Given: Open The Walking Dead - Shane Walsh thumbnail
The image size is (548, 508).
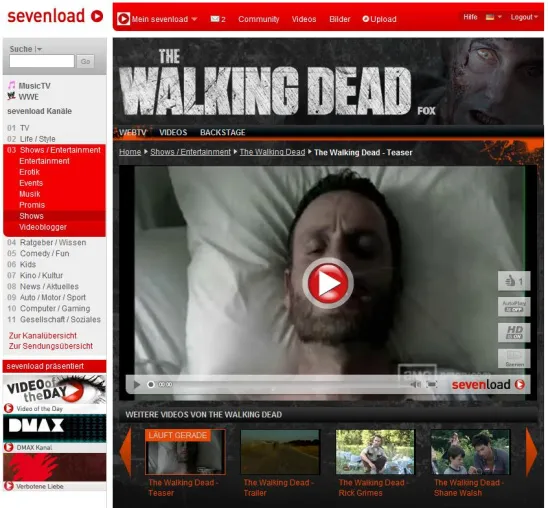Looking at the screenshot, I should (470, 452).
